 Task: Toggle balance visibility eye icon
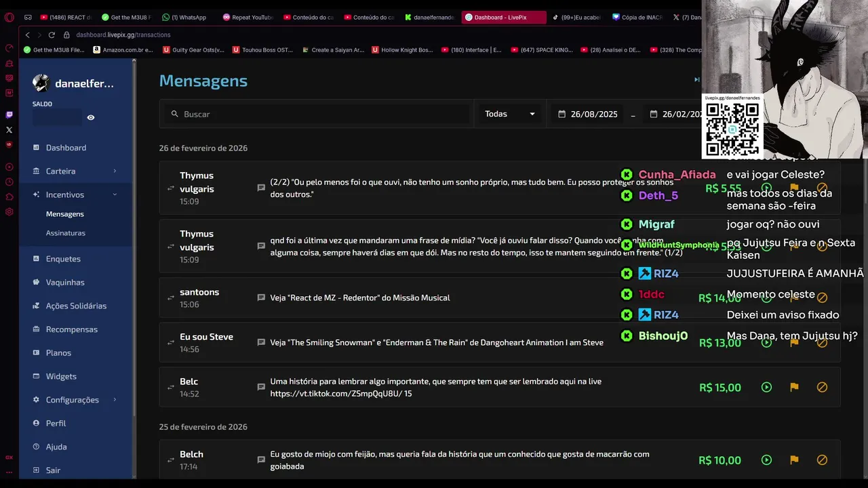(x=91, y=117)
